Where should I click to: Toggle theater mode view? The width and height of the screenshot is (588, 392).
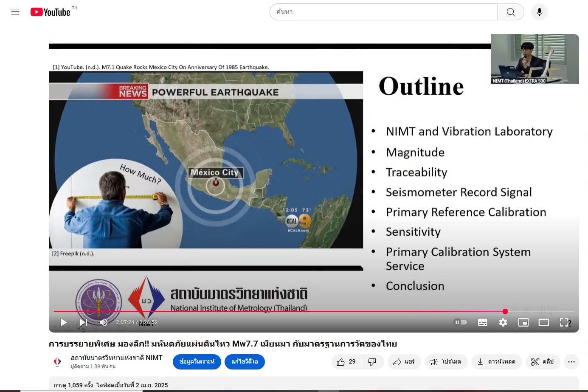coord(544,322)
